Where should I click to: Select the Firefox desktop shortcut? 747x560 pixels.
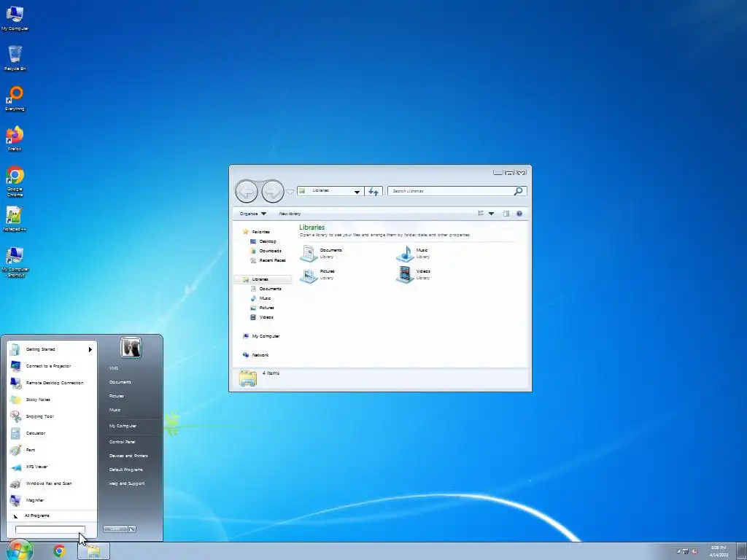pos(15,139)
